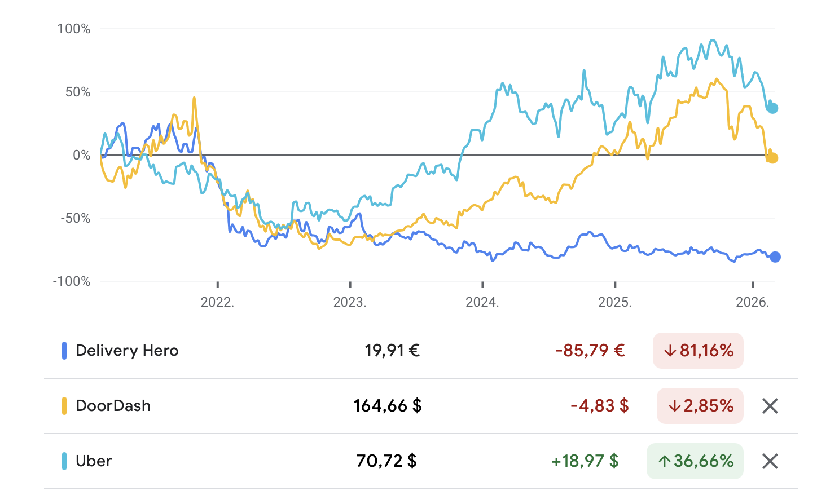Click the green up arrow beside 36,66%
The height and width of the screenshot is (504, 817).
click(664, 461)
